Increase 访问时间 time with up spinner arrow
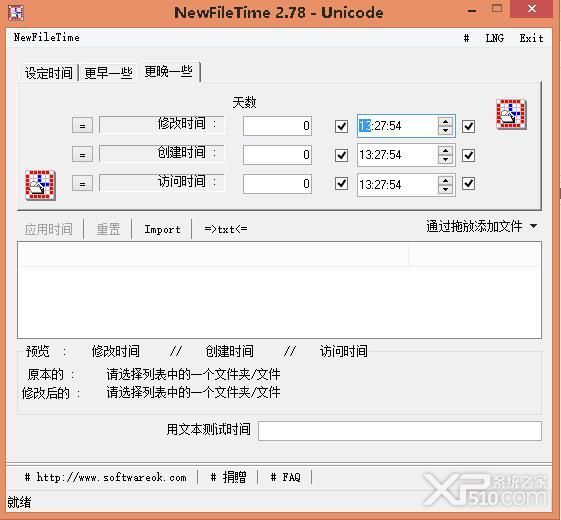The width and height of the screenshot is (561, 520). coord(445,180)
